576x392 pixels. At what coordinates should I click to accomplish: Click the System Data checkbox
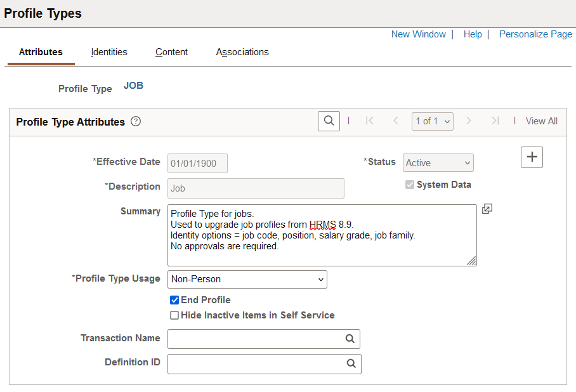click(x=409, y=185)
